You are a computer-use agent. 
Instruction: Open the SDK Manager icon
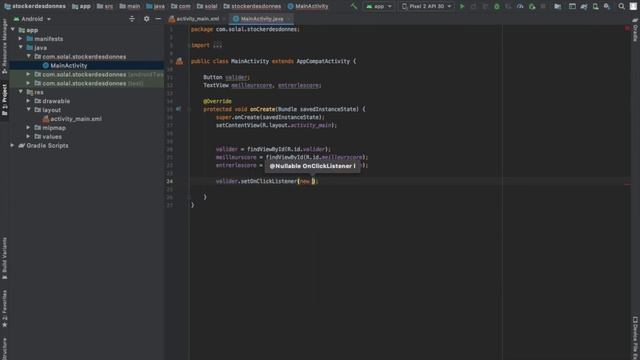point(607,6)
